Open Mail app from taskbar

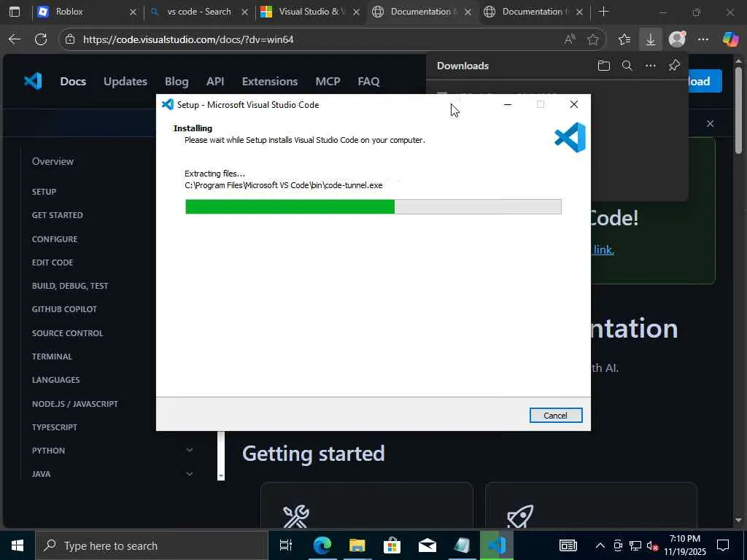tap(427, 545)
